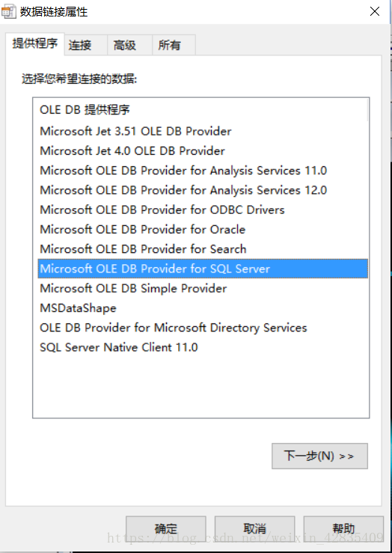Open the 高级 tab
Screen dimensions: 392x553
click(129, 45)
